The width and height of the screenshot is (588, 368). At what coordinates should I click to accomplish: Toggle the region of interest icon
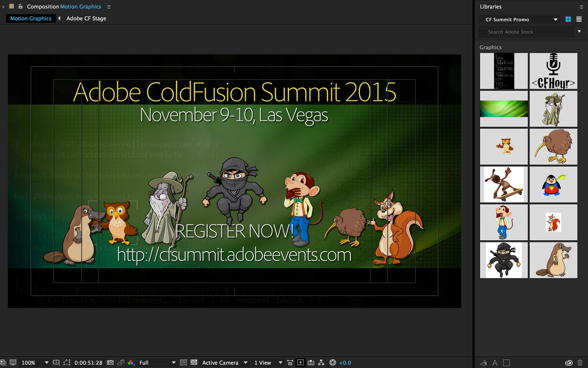(x=183, y=362)
